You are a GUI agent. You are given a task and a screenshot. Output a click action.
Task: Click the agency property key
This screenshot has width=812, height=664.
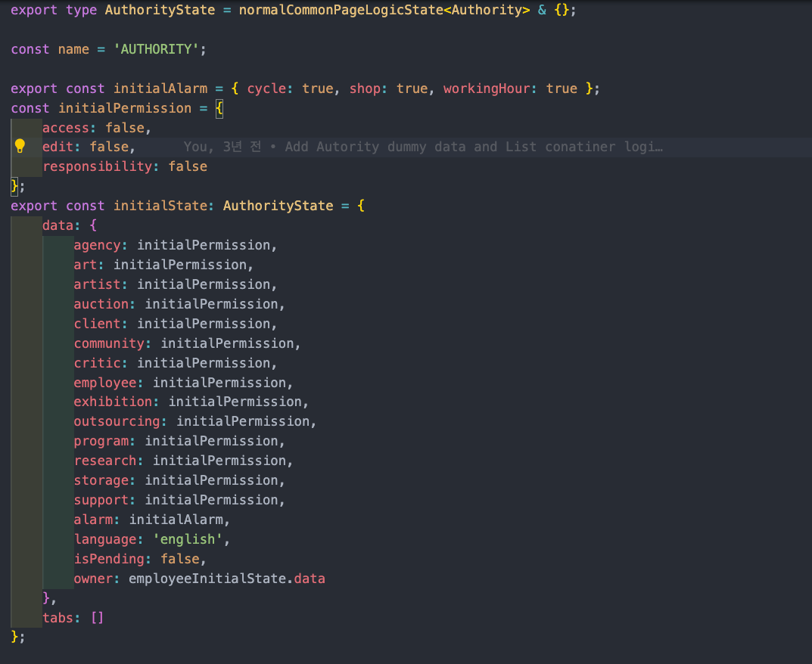[97, 245]
